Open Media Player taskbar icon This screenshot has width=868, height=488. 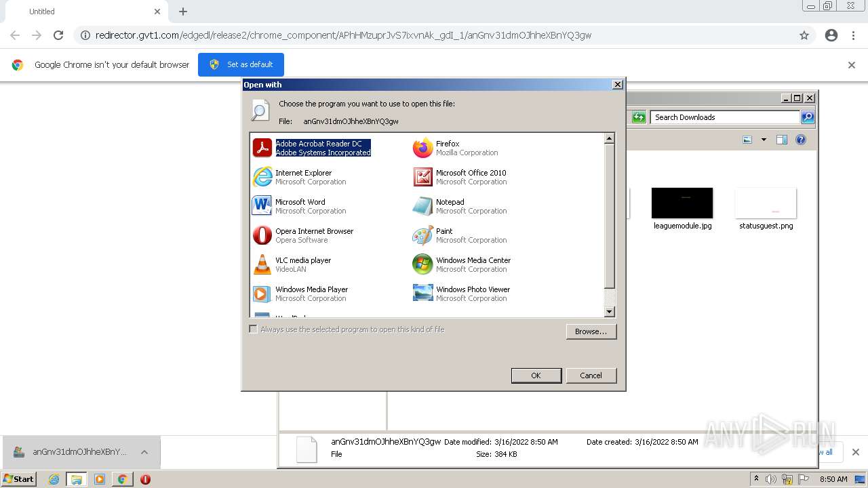pos(100,479)
